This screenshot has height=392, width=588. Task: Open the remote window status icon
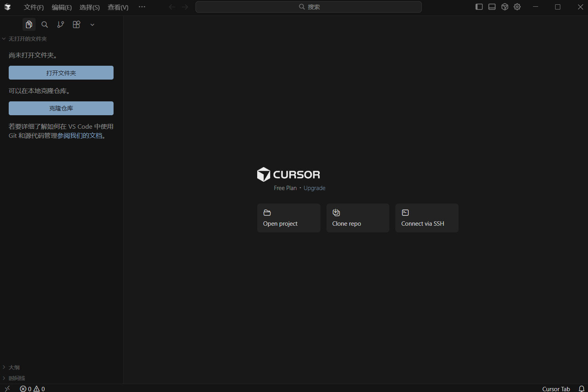point(7,388)
